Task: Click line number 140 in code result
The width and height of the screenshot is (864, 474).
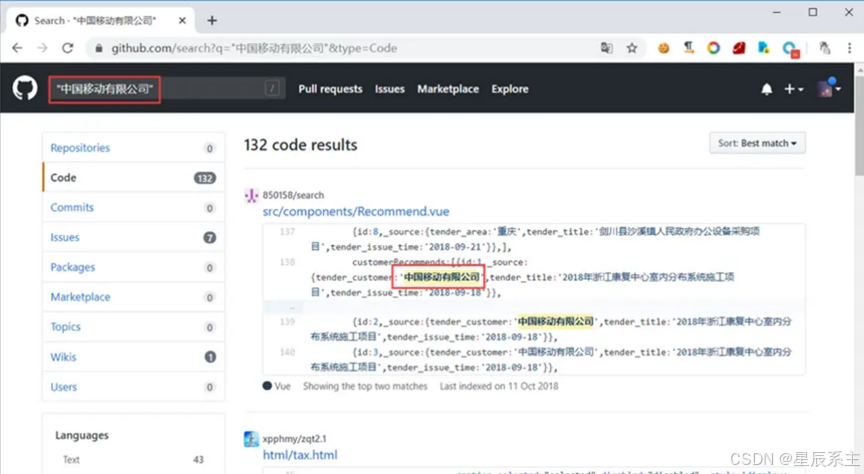Action: click(x=287, y=352)
